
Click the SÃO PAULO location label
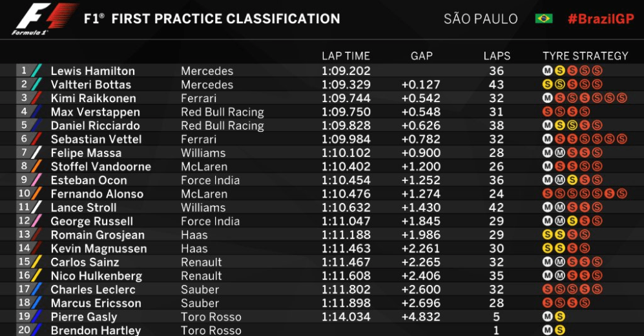point(481,19)
